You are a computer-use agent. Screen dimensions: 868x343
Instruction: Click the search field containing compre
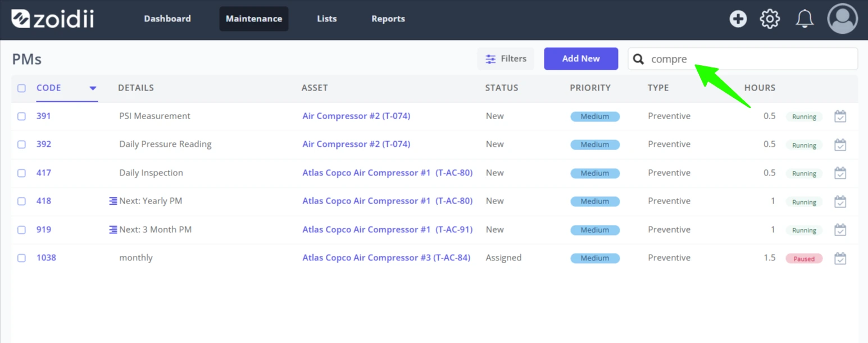[x=743, y=59]
